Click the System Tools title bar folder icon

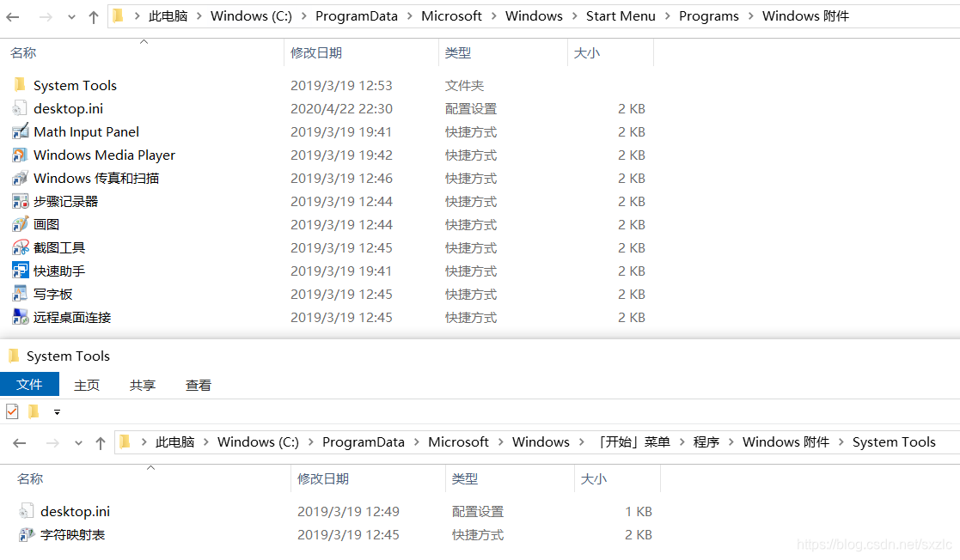(x=14, y=356)
